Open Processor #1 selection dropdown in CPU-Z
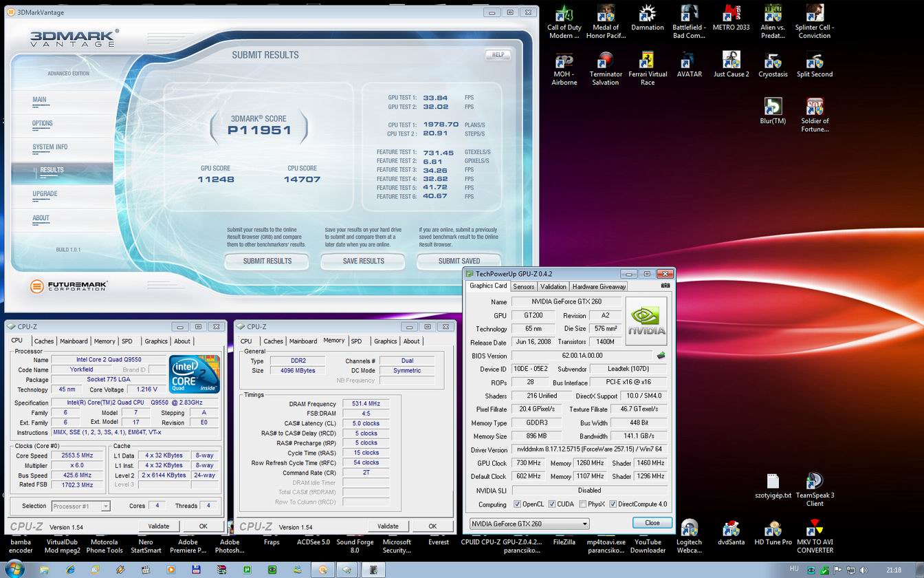Image resolution: width=924 pixels, height=578 pixels. click(x=80, y=506)
